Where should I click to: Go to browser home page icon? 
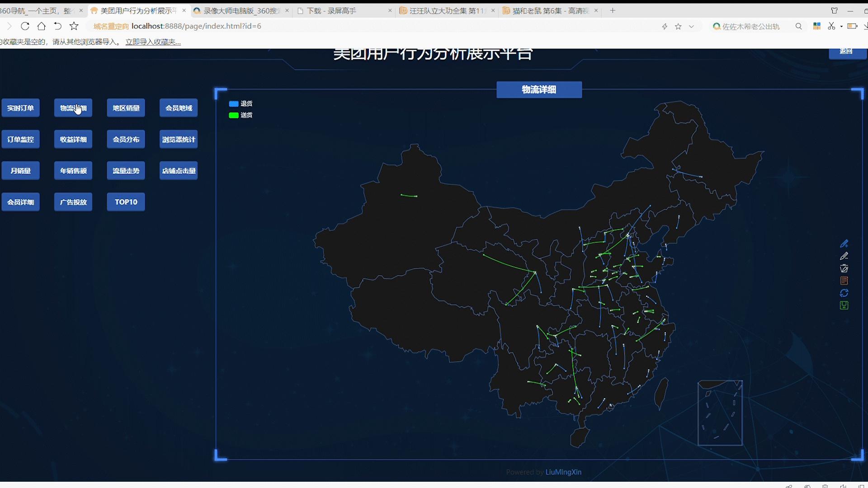(x=41, y=26)
